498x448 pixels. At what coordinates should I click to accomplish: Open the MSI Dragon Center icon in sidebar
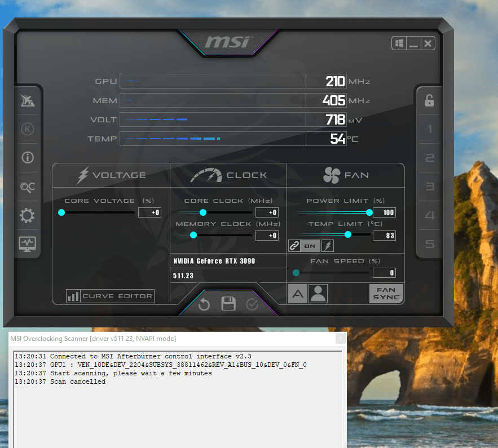click(28, 100)
